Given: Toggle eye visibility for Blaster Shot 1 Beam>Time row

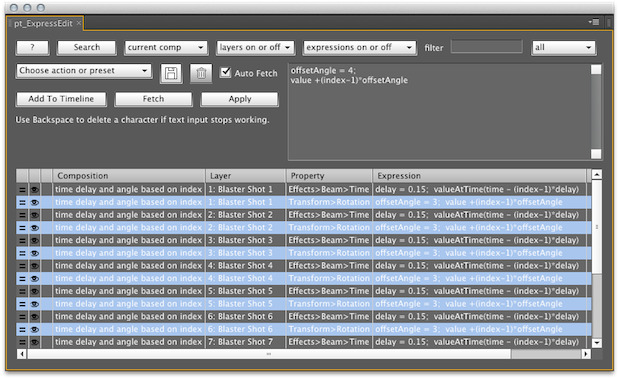Looking at the screenshot, I should 35,190.
